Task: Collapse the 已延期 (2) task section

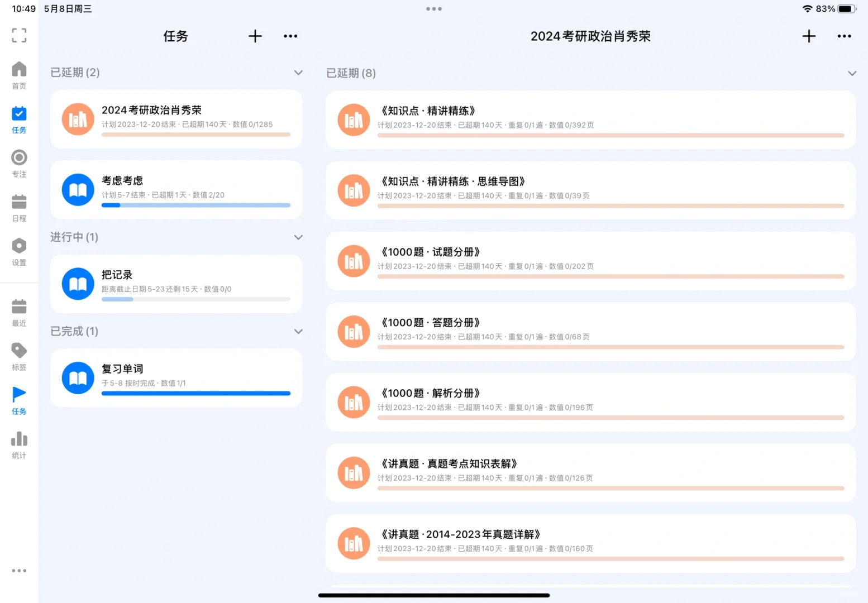Action: 298,72
